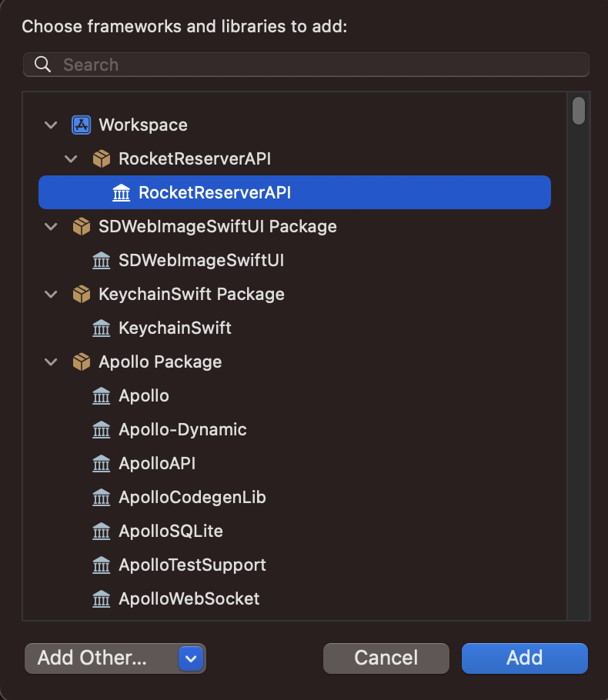
Task: Focus the Search input field
Action: [306, 65]
